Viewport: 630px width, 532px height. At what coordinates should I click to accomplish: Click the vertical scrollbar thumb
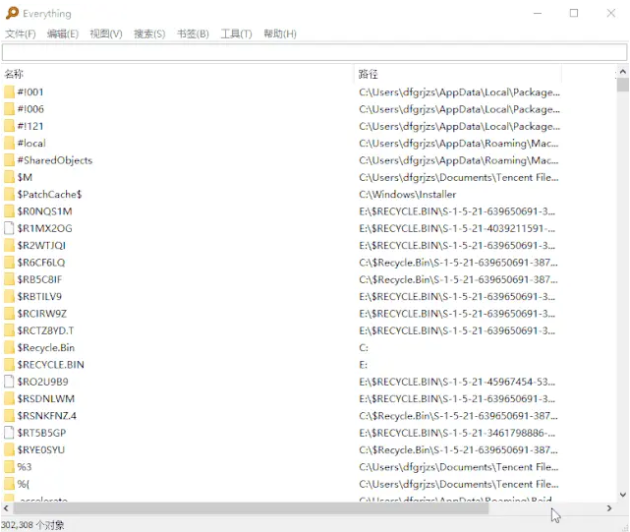click(x=623, y=85)
